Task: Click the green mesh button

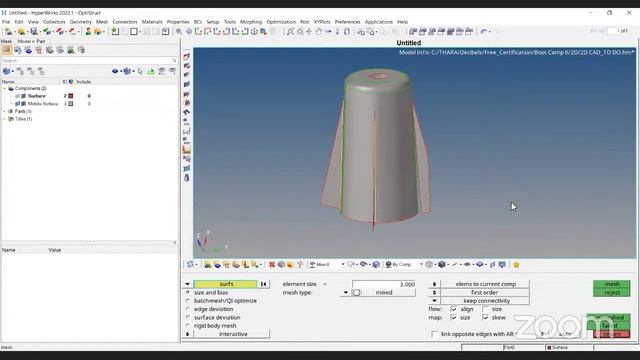Action: [611, 284]
